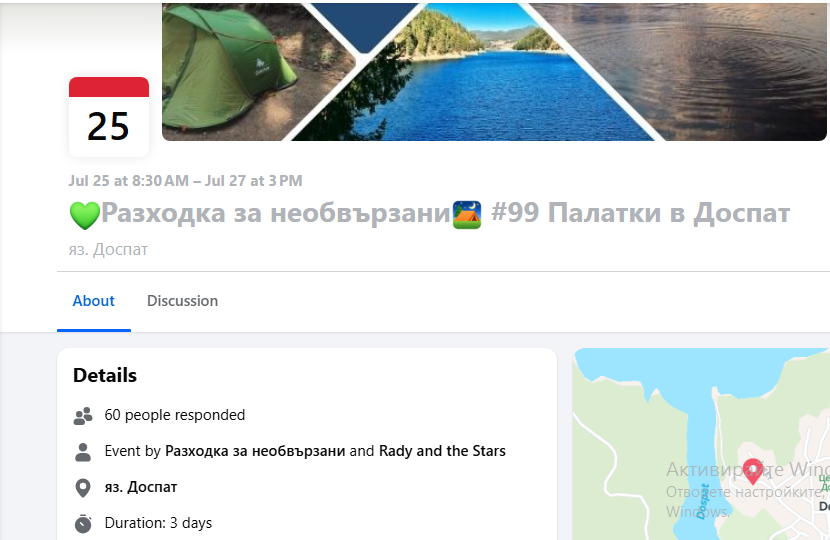Select the About tab
The height and width of the screenshot is (540, 830).
(x=94, y=301)
